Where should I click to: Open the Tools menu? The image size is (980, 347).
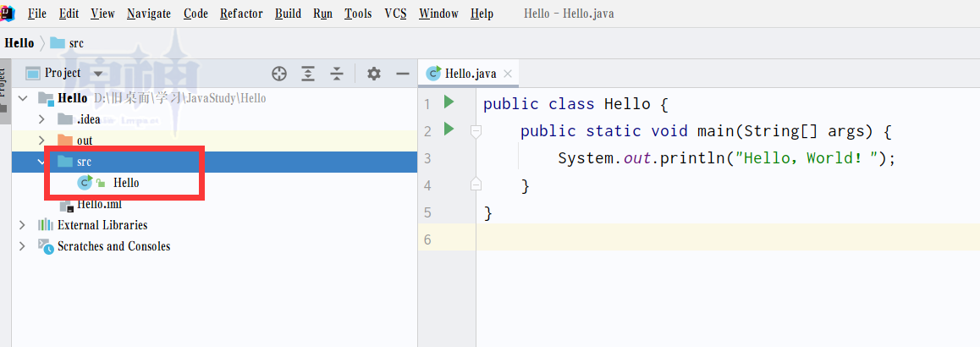pos(358,14)
